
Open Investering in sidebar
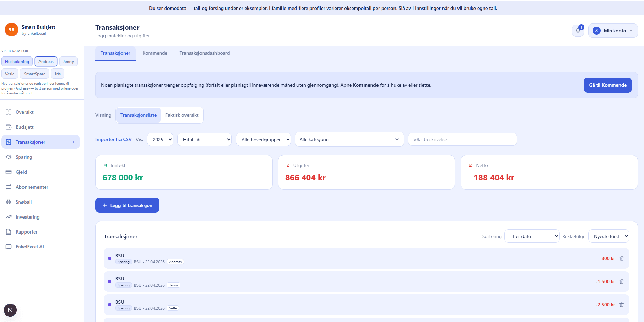41,217
